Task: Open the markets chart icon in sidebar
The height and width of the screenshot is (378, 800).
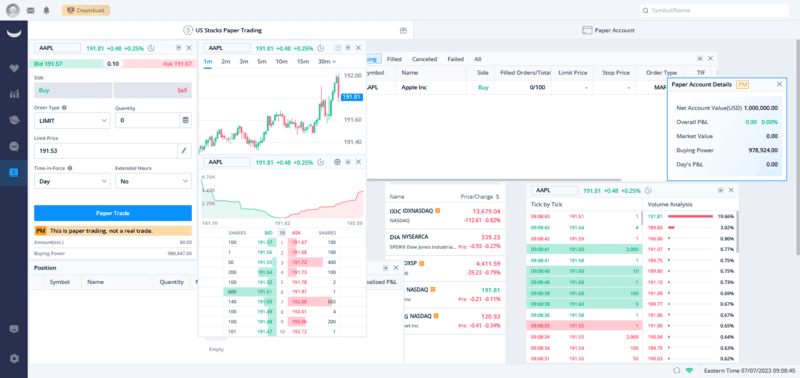Action: (x=14, y=94)
